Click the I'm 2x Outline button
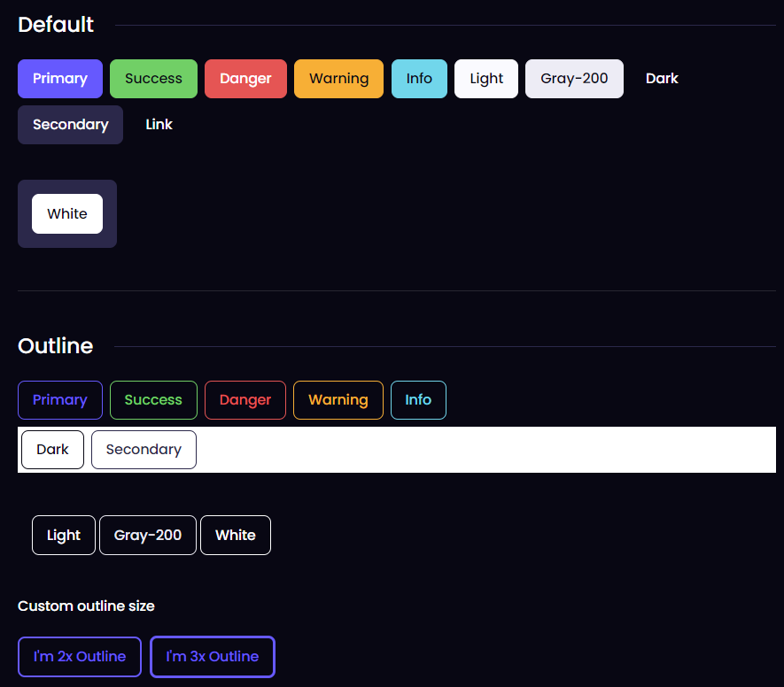 coord(80,657)
